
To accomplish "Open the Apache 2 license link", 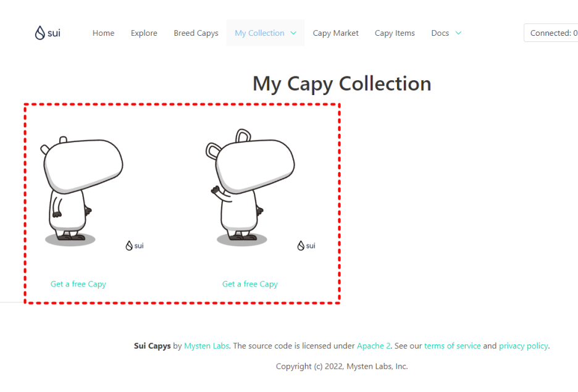I will click(374, 346).
